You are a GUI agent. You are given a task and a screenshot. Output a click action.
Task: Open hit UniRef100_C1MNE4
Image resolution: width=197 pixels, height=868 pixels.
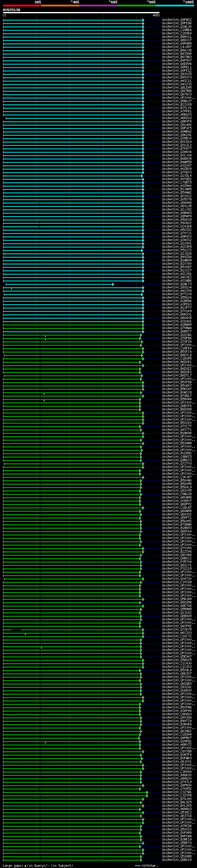pos(177,30)
